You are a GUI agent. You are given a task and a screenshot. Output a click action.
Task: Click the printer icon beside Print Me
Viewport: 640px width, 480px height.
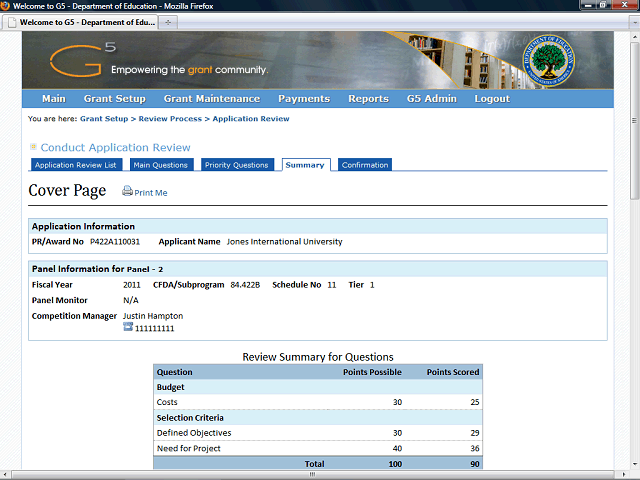[127, 192]
